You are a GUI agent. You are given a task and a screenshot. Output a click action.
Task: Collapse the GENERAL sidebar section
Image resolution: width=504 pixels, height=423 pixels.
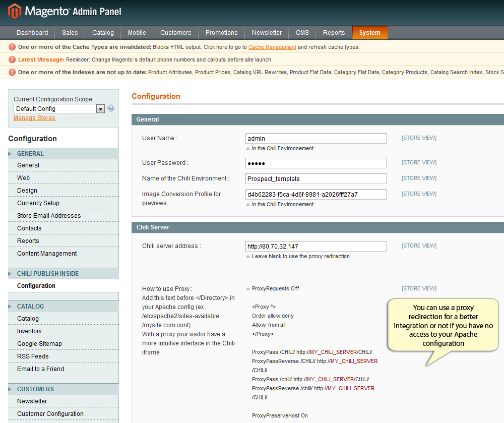[x=64, y=154]
